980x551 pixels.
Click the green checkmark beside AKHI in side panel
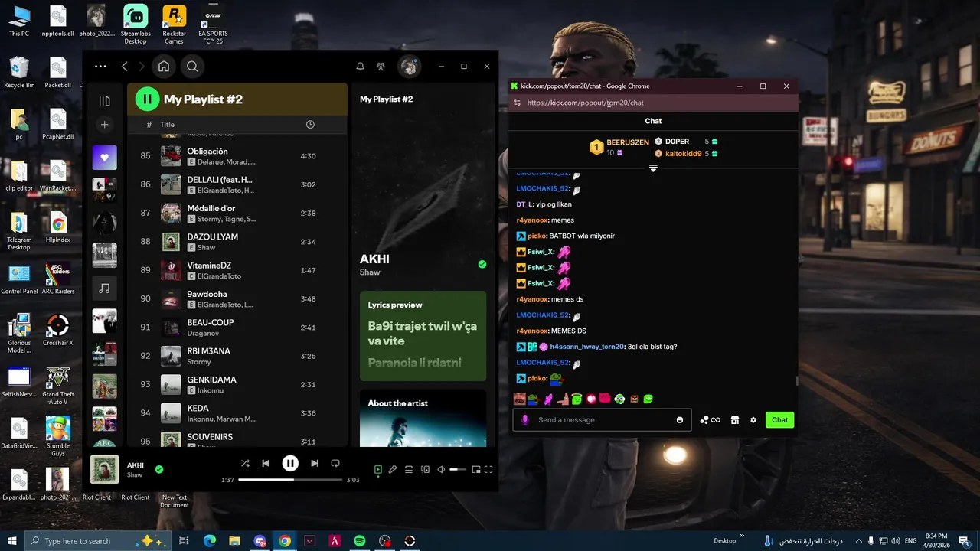pos(482,264)
